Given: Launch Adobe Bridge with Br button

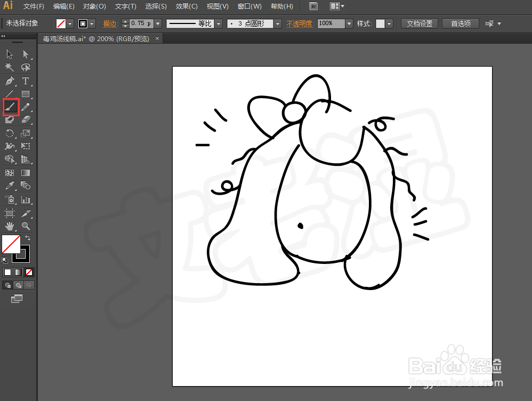Looking at the screenshot, I should [x=313, y=6].
